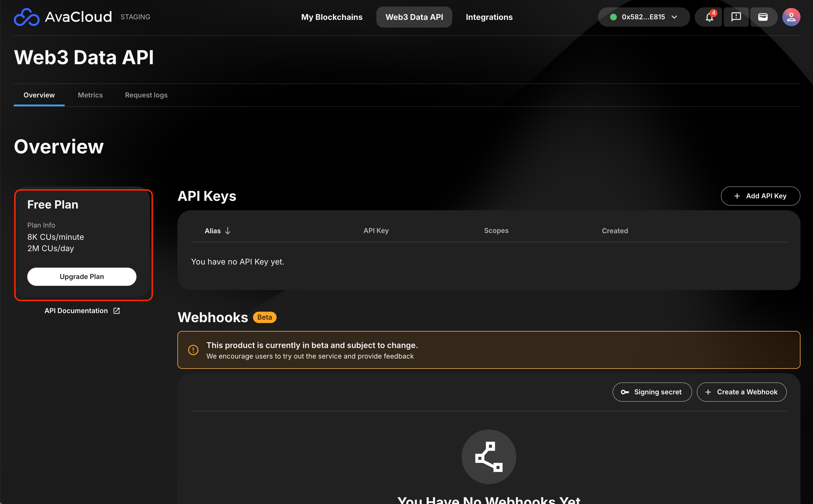Open the notifications bell with 4 alerts

[708, 17]
